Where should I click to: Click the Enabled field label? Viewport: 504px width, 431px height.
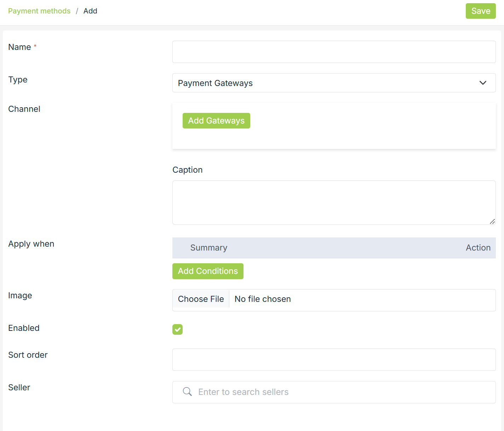pyautogui.click(x=24, y=328)
